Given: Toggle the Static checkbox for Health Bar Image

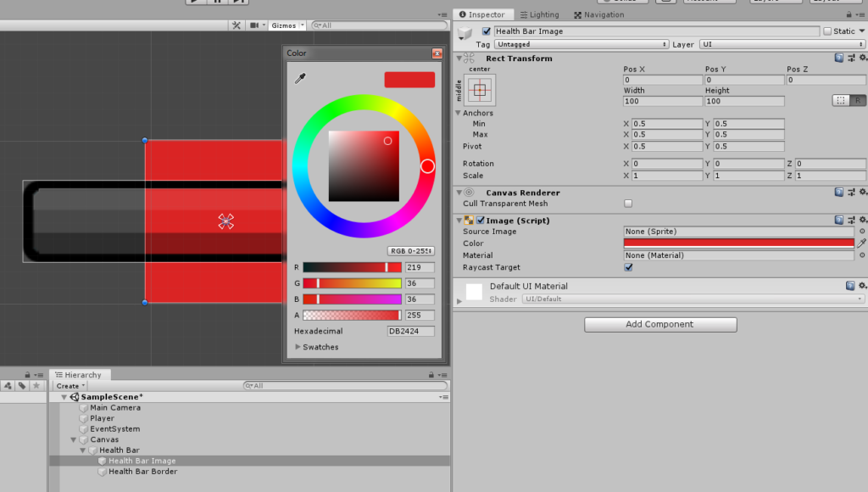Looking at the screenshot, I should click(827, 31).
